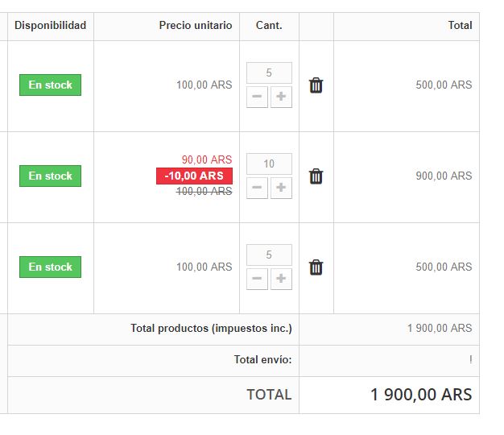
Task: Select the third row quantity input
Action: pyautogui.click(x=269, y=255)
